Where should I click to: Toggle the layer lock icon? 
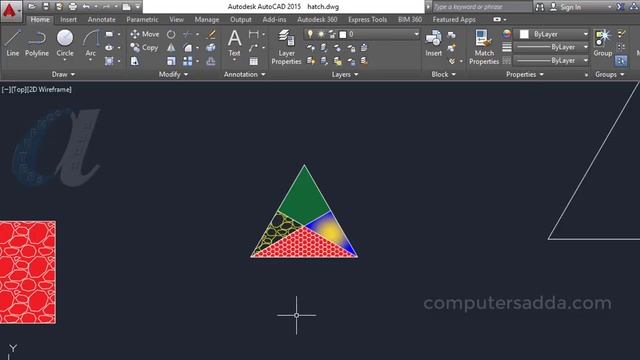332,34
